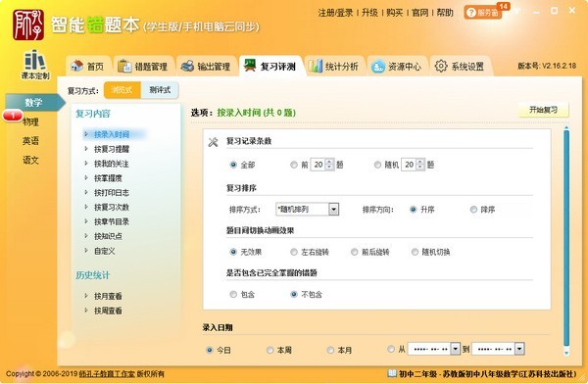Open the 到 end date dropdown

click(519, 349)
